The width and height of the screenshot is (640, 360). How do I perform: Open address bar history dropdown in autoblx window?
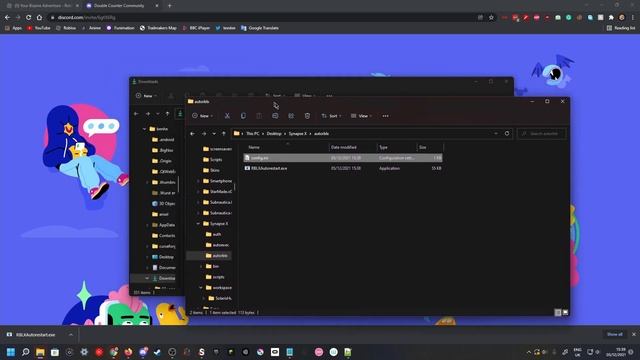pyautogui.click(x=496, y=133)
